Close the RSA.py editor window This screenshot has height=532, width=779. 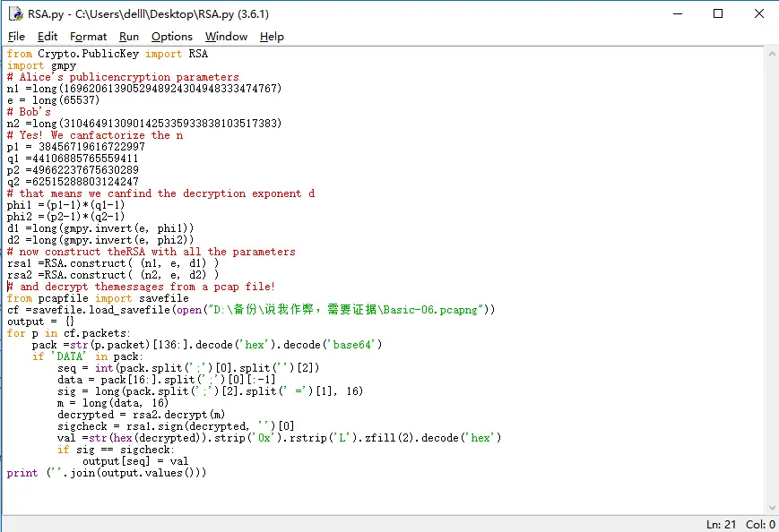click(759, 14)
